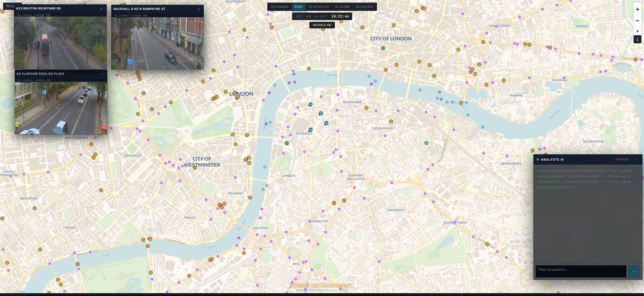
Task: Switch to 2D Satellite view
Action: point(318,7)
